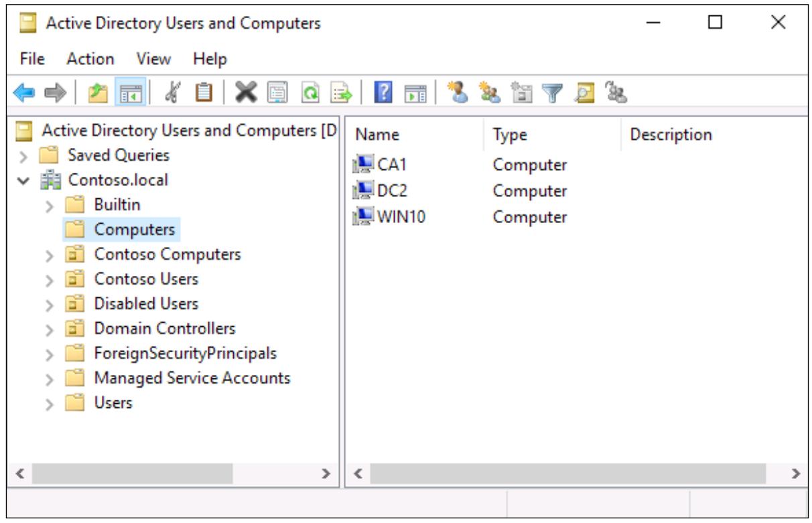Click the tree pane right scroll arrow
The image size is (812, 523).
(x=326, y=474)
